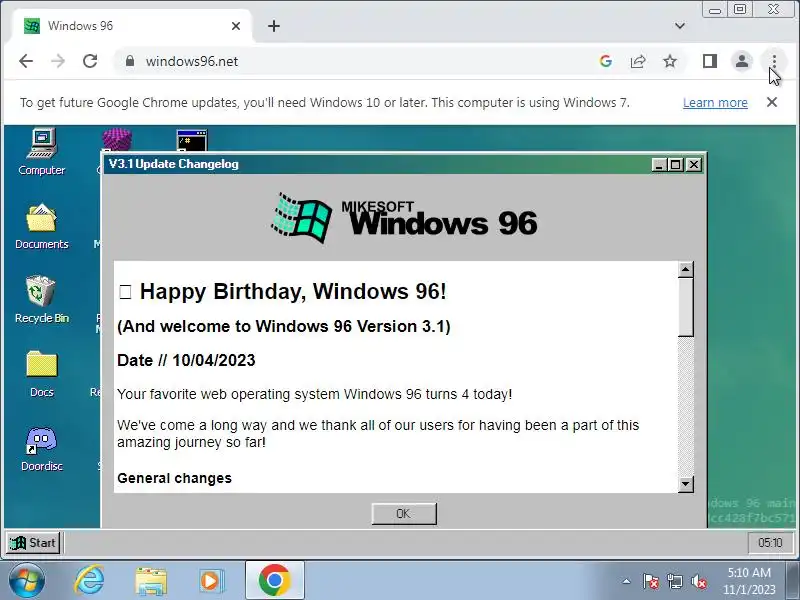800x600 pixels.
Task: Open the Windows 7 Start orb
Action: point(26,581)
